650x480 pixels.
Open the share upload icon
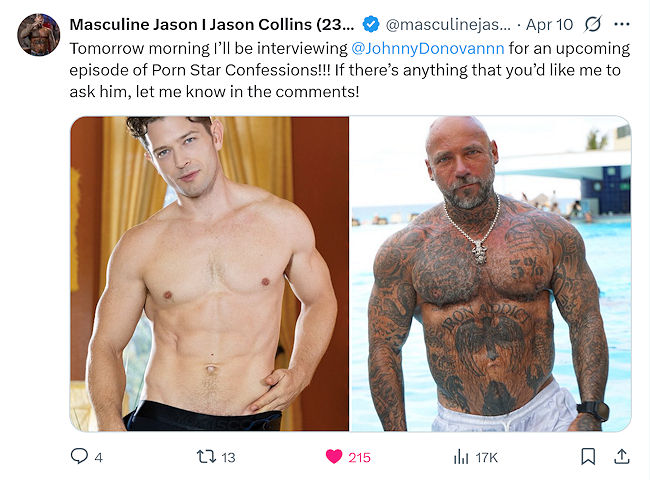622,456
